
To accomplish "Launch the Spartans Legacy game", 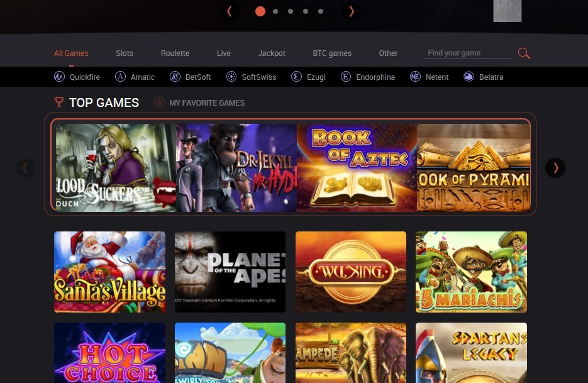I will [x=472, y=353].
